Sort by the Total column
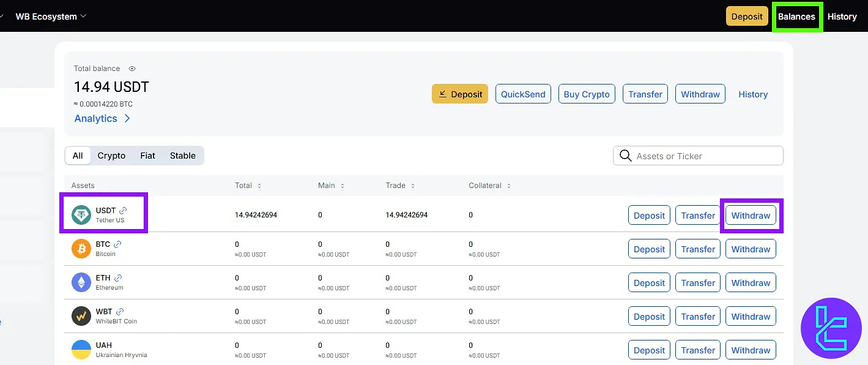The height and width of the screenshot is (365, 868). [x=248, y=186]
